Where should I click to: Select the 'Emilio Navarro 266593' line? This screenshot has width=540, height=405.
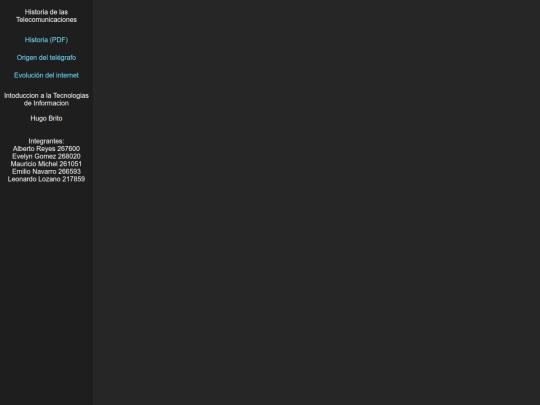(46, 171)
